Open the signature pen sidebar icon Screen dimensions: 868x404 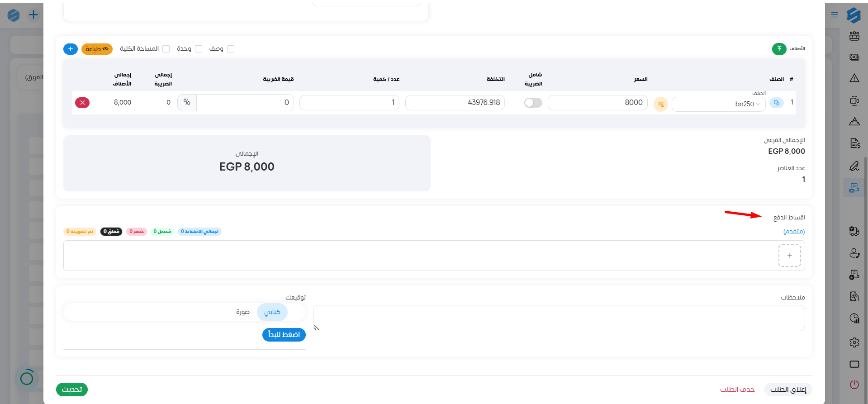pos(854,166)
